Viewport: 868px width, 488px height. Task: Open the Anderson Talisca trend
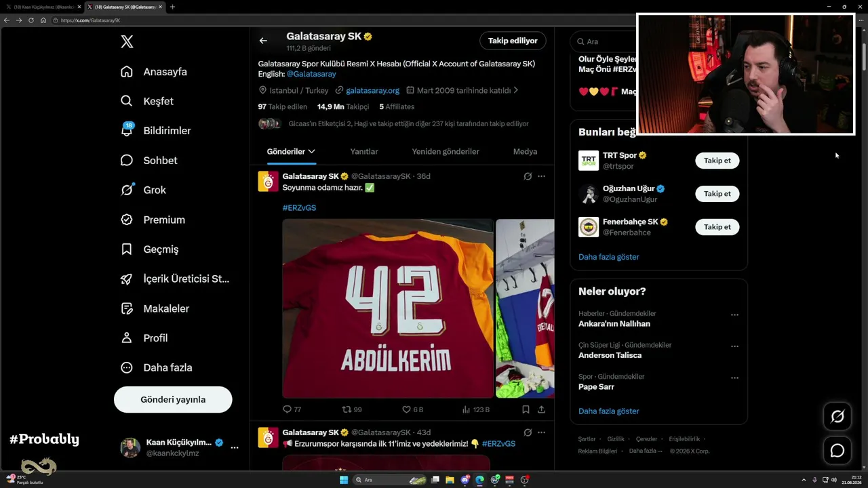tap(610, 355)
